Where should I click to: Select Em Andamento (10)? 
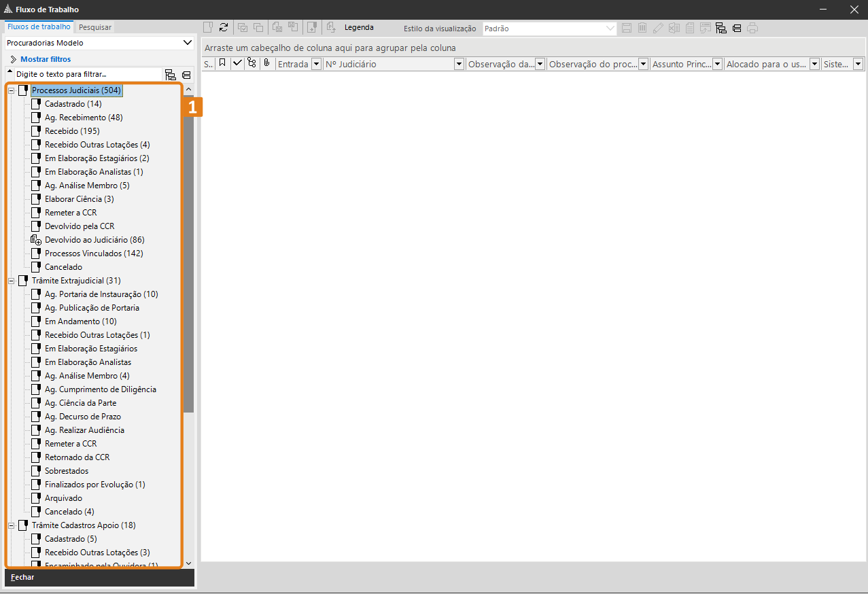coord(81,321)
